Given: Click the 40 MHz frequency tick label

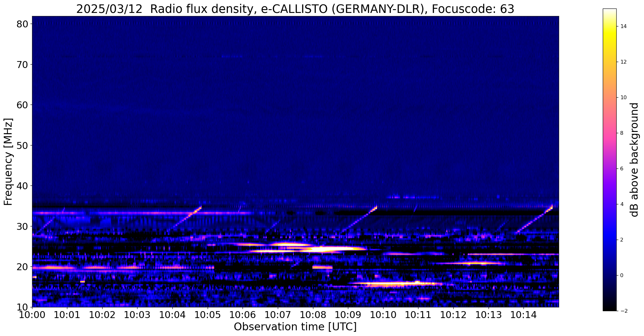Looking at the screenshot, I should 22,186.
